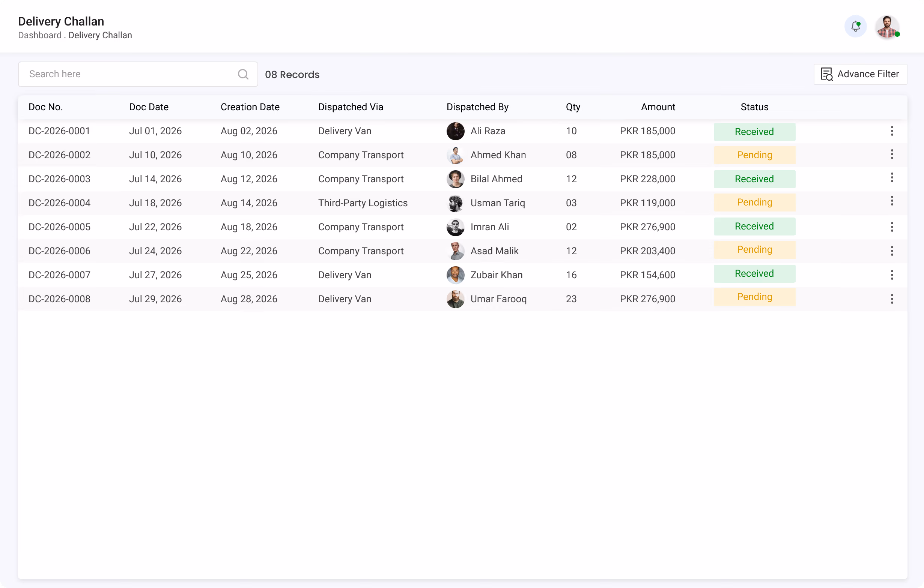This screenshot has width=924, height=588.
Task: Click Received status of DC-2026-0007
Action: coord(754,273)
